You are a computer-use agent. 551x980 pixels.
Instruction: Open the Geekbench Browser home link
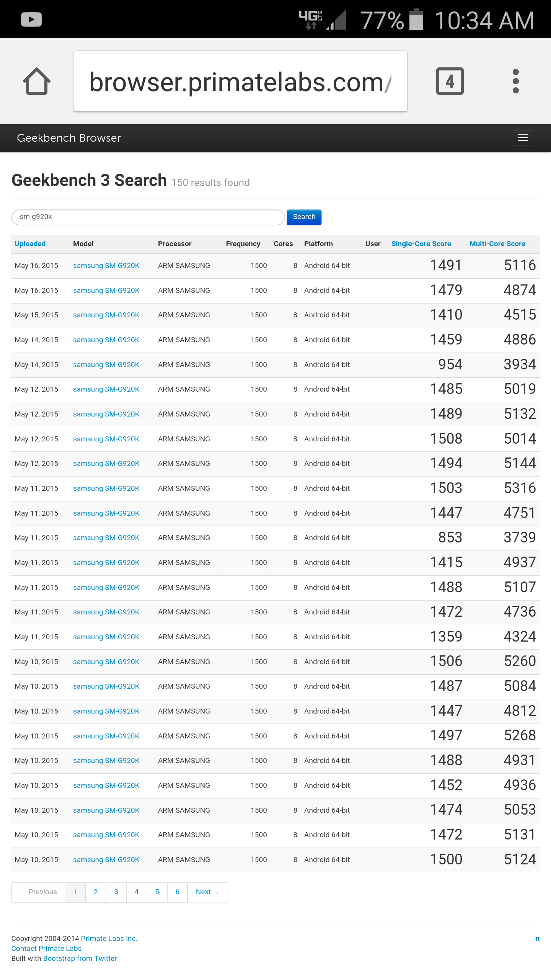click(69, 138)
